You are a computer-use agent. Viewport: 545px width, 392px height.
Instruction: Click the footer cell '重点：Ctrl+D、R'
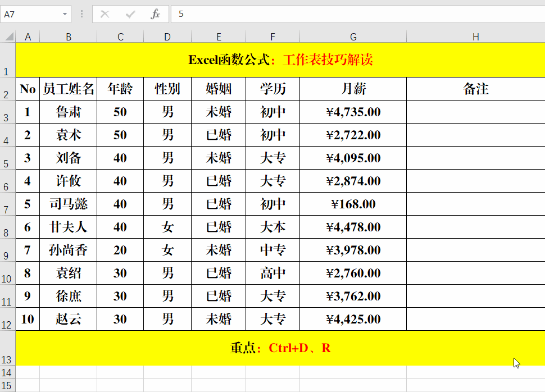click(280, 348)
